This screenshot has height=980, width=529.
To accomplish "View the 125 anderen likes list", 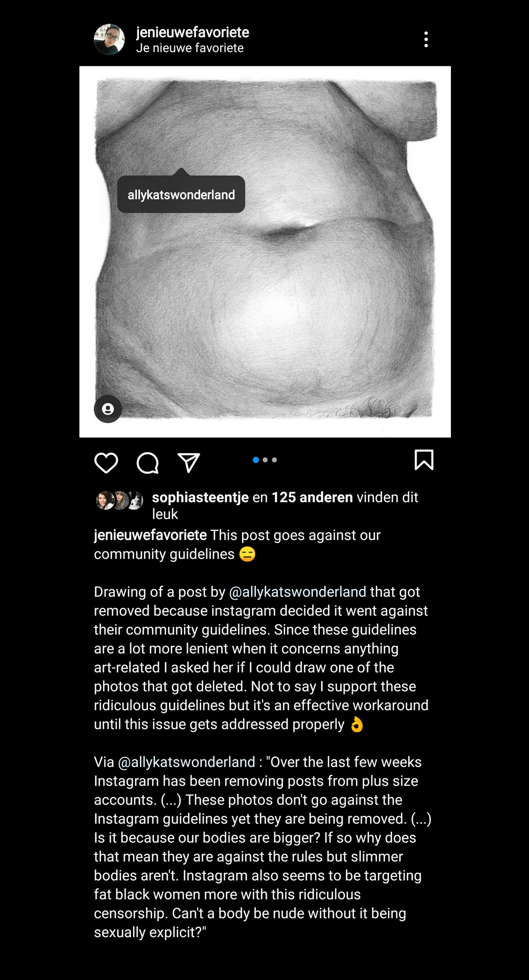I will pyautogui.click(x=312, y=497).
